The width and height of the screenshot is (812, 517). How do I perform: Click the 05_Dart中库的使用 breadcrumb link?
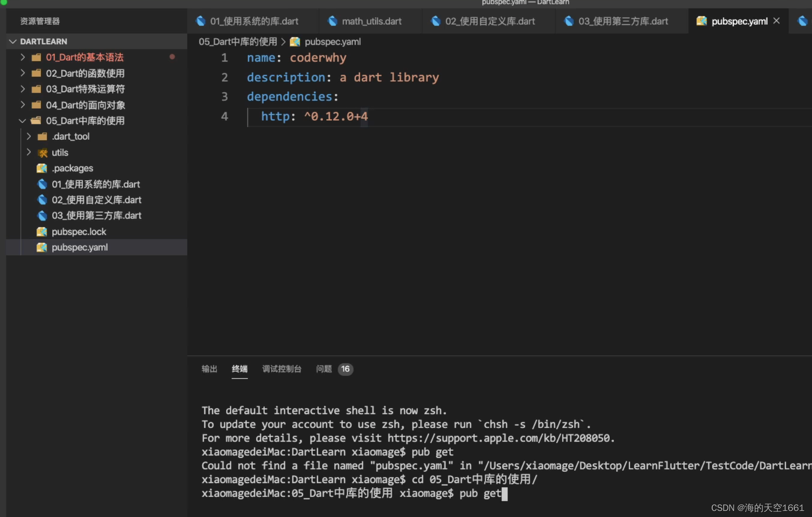click(x=237, y=41)
